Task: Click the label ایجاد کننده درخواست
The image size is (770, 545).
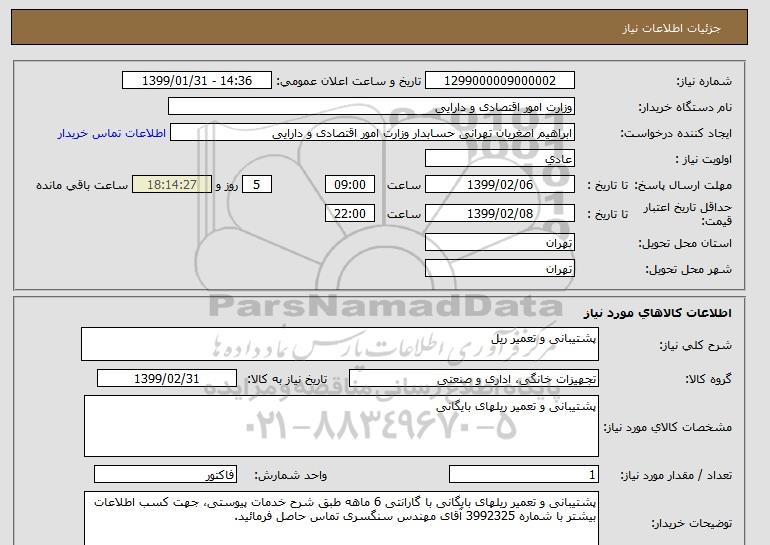Action: 676,133
